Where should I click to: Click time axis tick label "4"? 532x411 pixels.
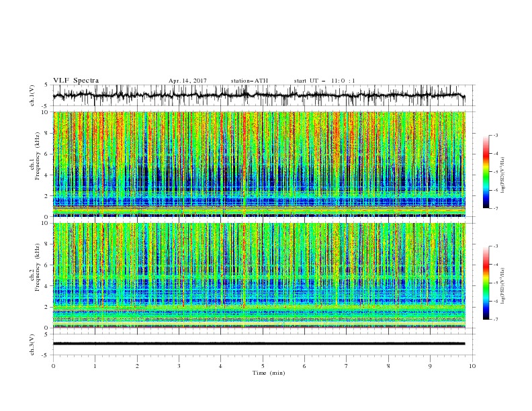pyautogui.click(x=220, y=366)
